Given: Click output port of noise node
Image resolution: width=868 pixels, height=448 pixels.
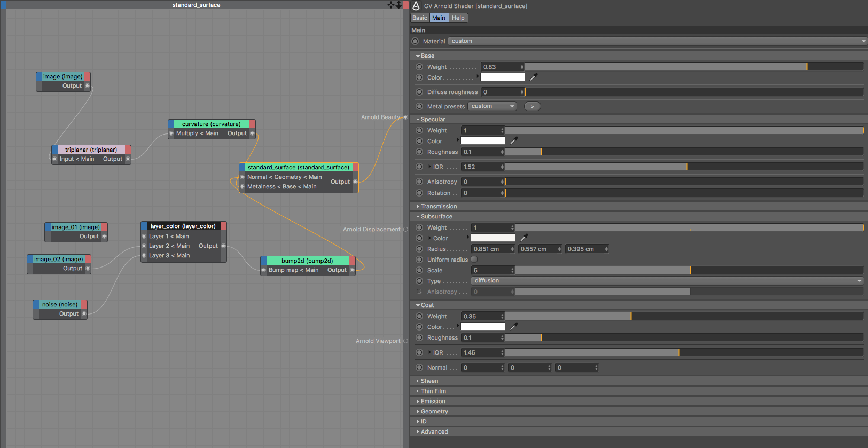Looking at the screenshot, I should pos(84,313).
